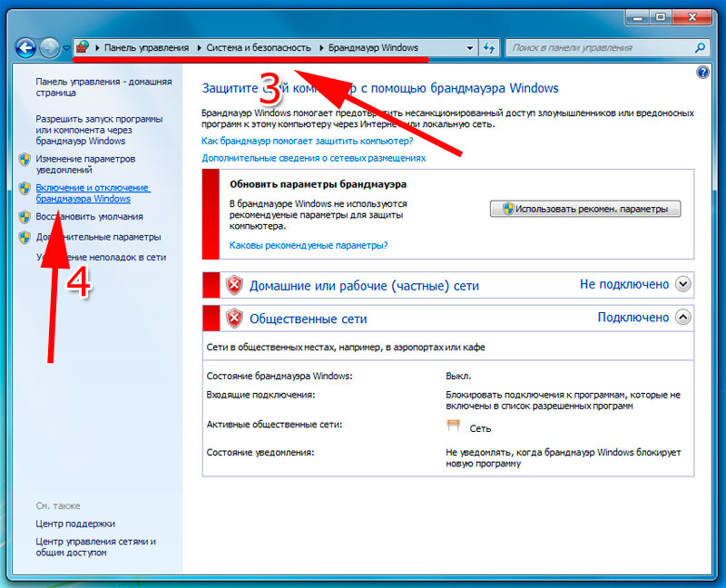Viewport: 726px width, 588px height.
Task: Open 'Каковы рекомендуемые параметры?' link
Action: click(309, 245)
